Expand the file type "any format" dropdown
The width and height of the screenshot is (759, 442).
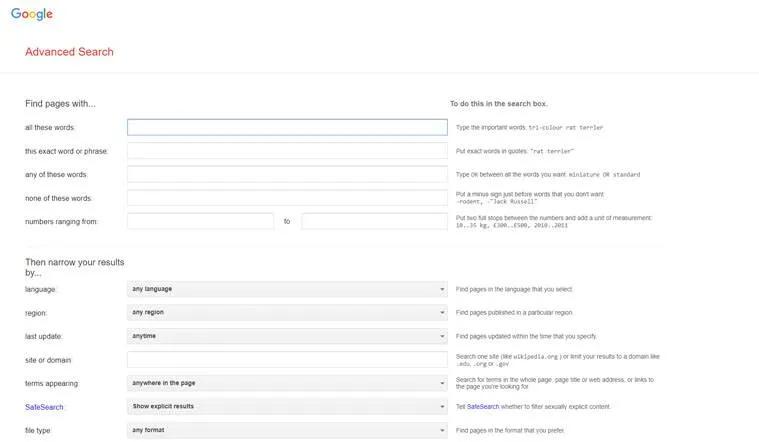pyautogui.click(x=287, y=430)
